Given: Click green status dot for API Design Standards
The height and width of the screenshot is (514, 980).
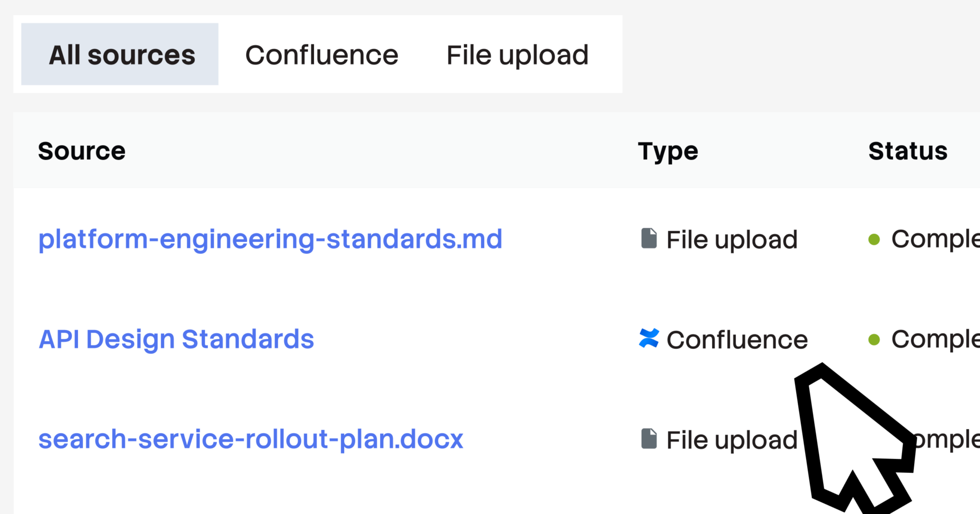Looking at the screenshot, I should (x=874, y=340).
